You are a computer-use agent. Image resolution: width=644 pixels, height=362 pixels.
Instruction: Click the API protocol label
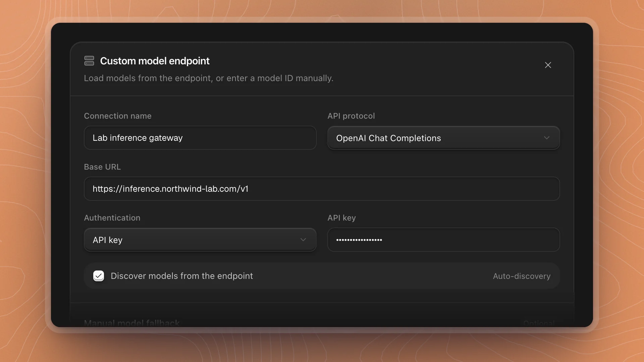[351, 116]
